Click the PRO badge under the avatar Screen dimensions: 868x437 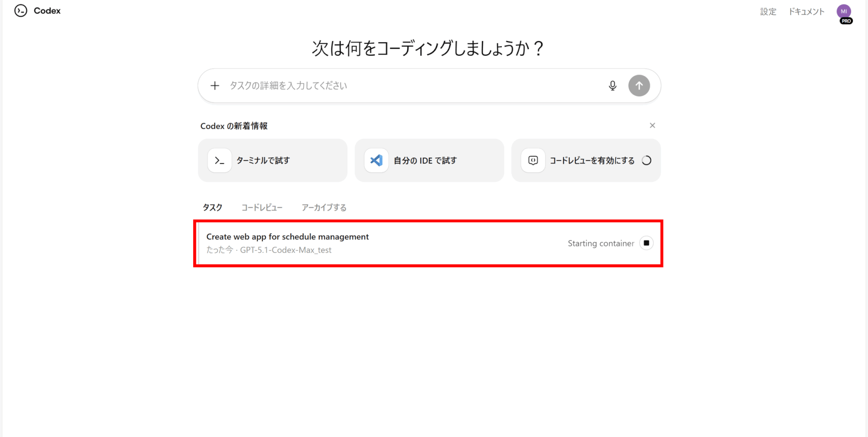(846, 21)
